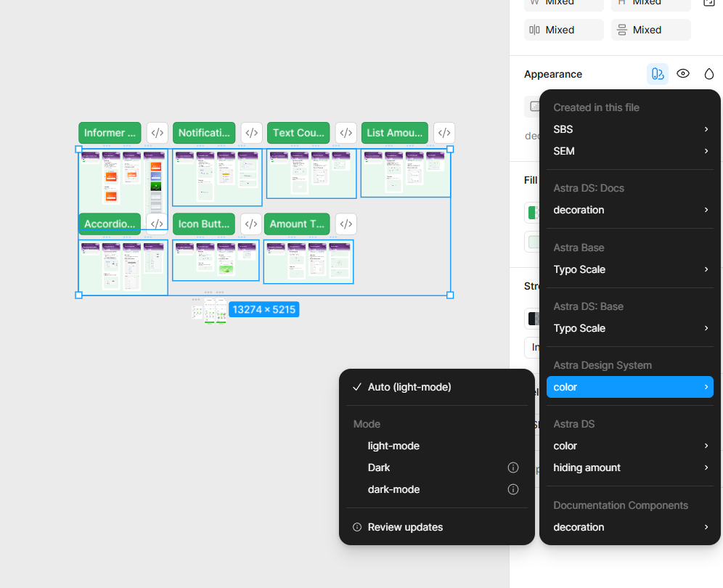Open the code icon beside the Informer label
The image size is (723, 588).
(158, 133)
